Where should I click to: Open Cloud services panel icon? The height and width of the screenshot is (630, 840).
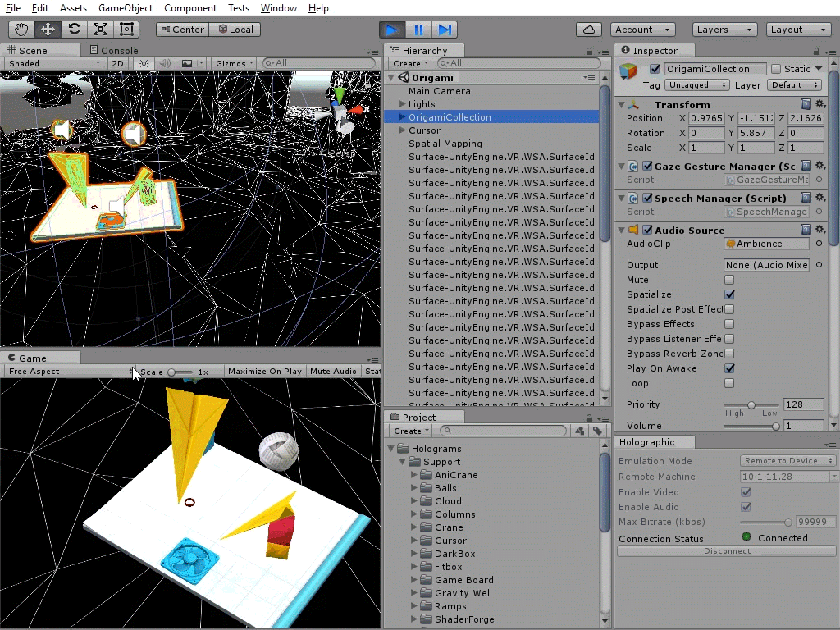tap(589, 30)
